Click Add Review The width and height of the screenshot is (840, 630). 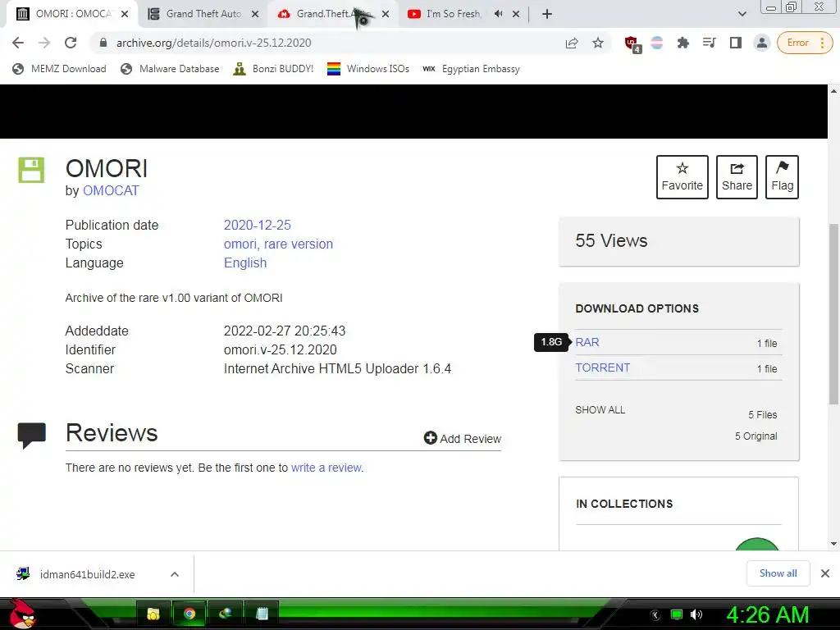click(x=463, y=438)
